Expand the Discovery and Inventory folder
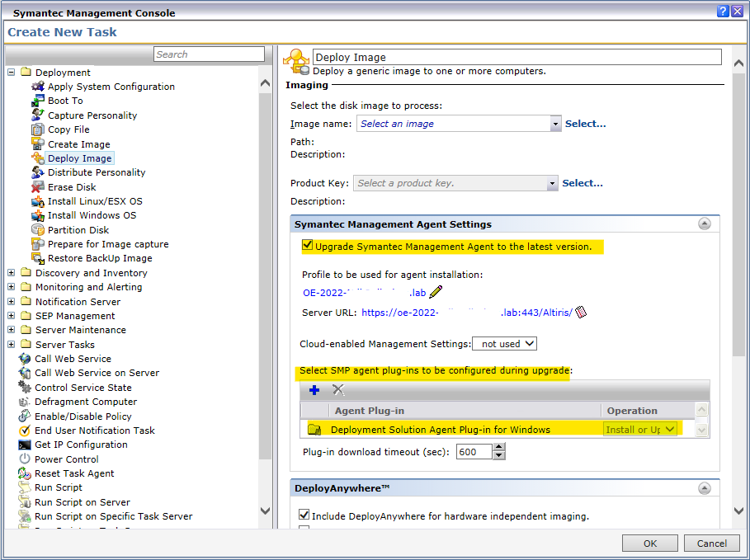 click(12, 273)
